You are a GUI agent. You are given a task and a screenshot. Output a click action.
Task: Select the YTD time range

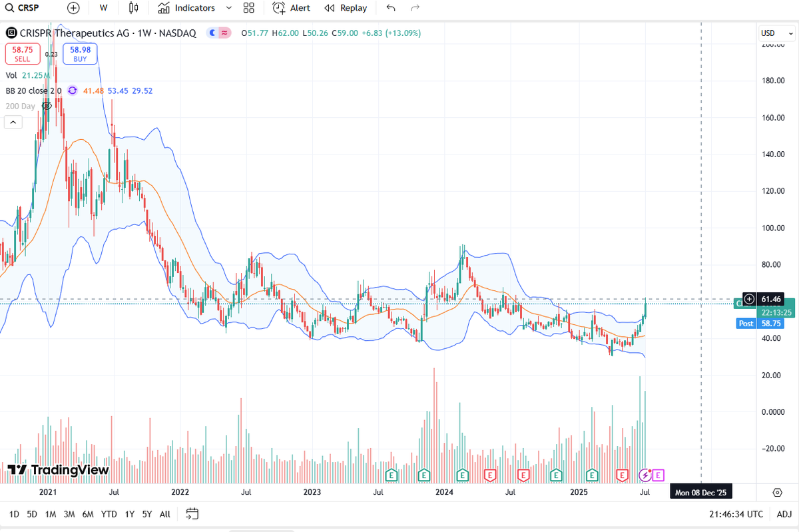(x=109, y=514)
